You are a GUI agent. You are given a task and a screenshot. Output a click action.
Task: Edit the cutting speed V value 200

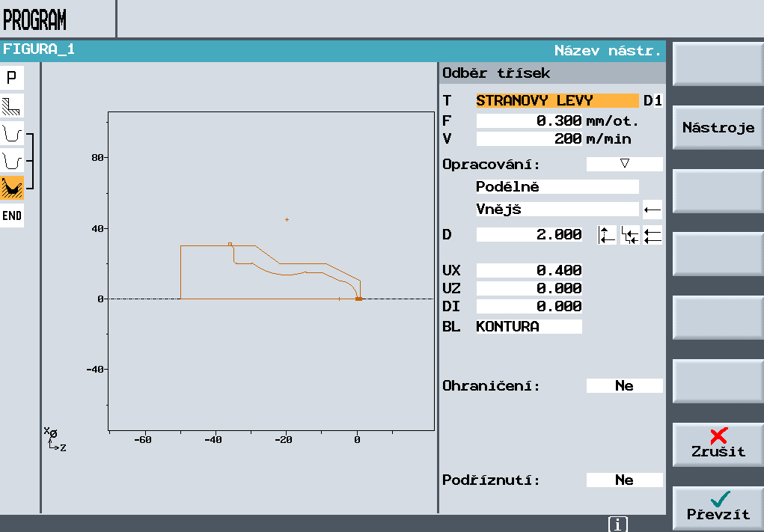pos(528,139)
